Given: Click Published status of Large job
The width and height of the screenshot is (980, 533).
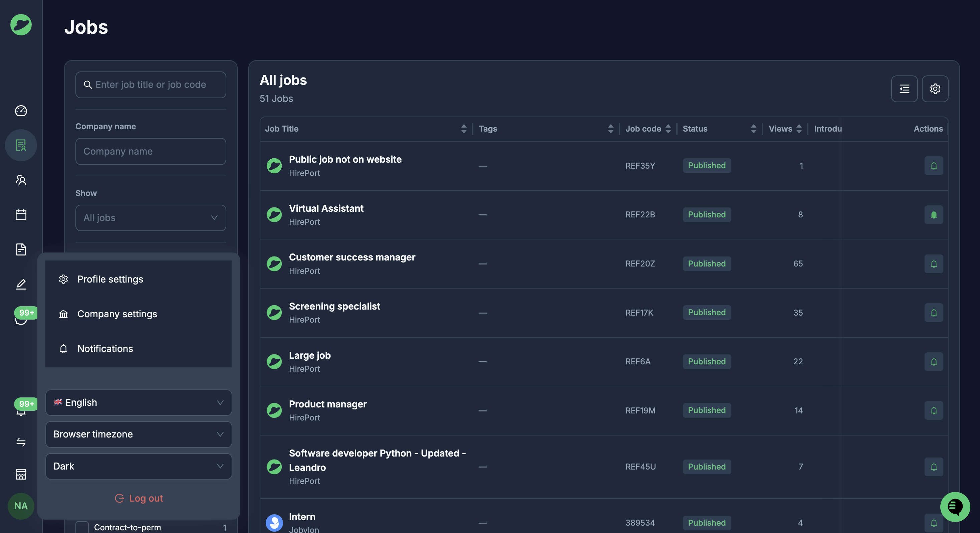Looking at the screenshot, I should [707, 362].
